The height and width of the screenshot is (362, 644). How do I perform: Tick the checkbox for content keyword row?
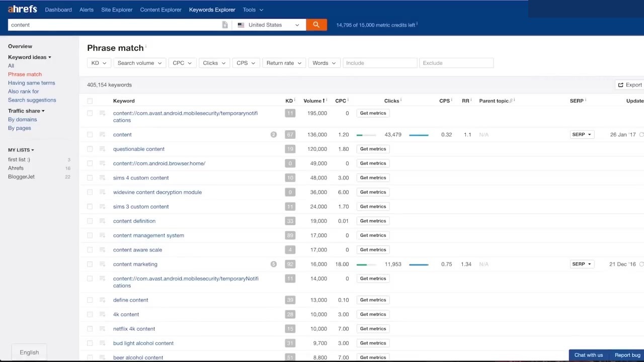point(90,135)
